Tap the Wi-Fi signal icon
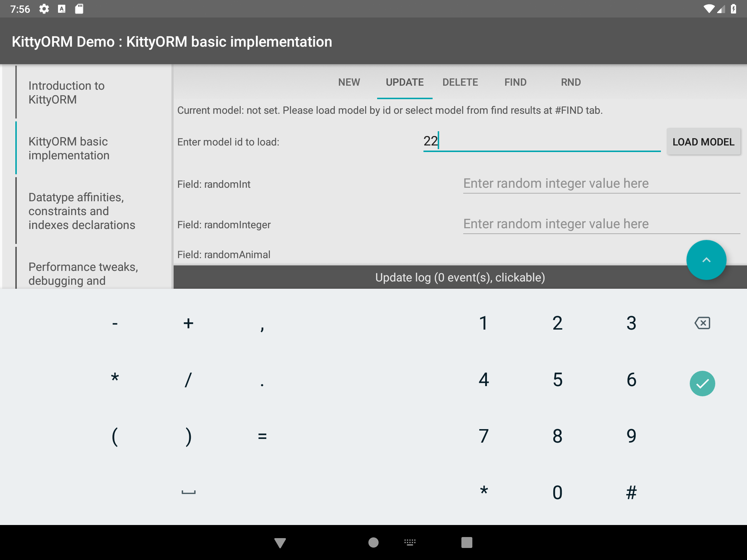 point(709,9)
